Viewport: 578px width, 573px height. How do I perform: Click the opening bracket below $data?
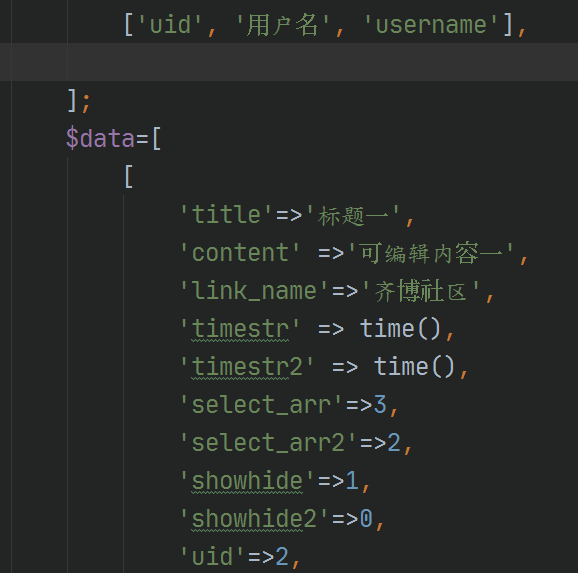point(129,177)
